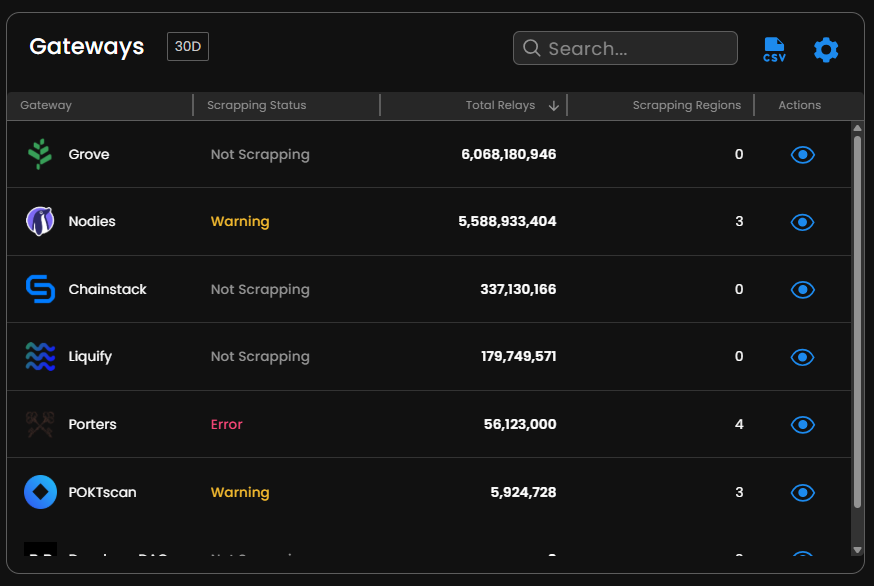
Task: Open the gear settings icon
Action: [x=826, y=50]
